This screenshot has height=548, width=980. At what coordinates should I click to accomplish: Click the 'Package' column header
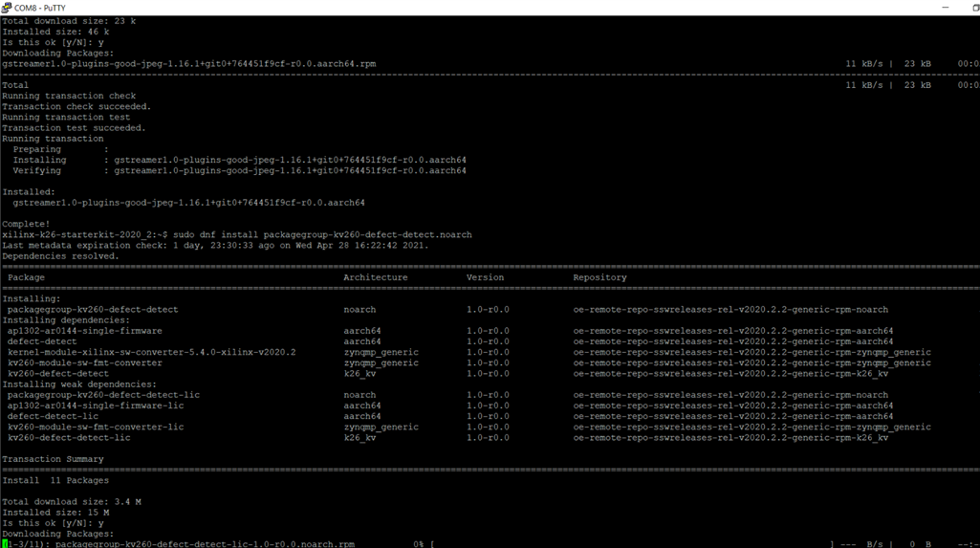pos(26,277)
